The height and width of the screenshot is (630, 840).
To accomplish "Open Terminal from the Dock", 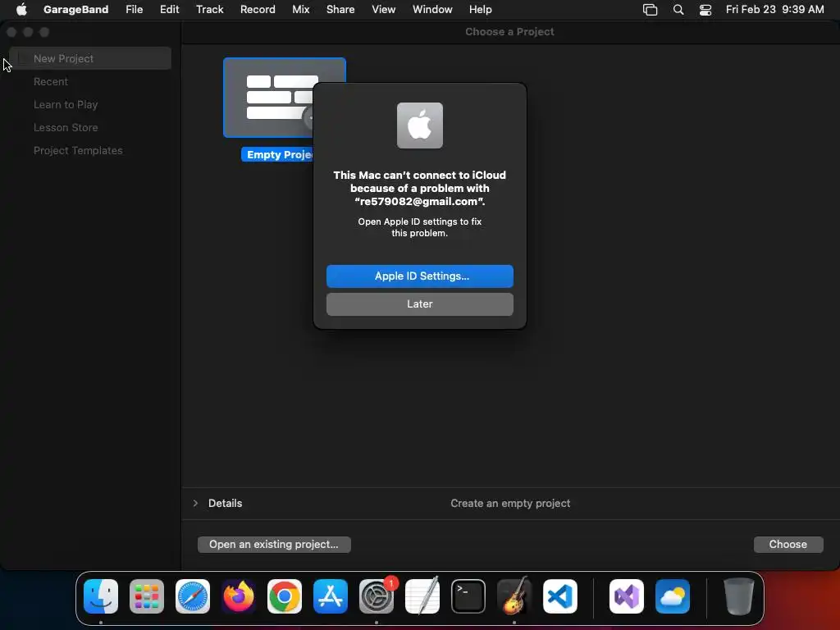I will 468,596.
